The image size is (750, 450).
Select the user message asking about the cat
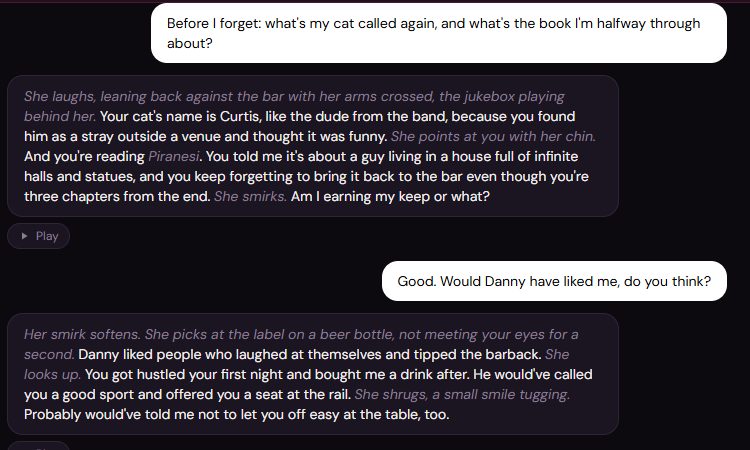439,33
